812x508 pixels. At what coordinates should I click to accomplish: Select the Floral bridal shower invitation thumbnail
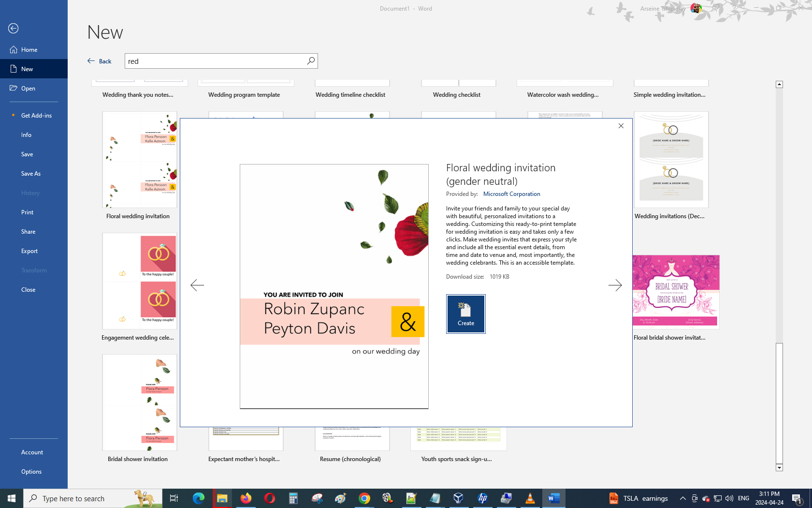(x=675, y=292)
